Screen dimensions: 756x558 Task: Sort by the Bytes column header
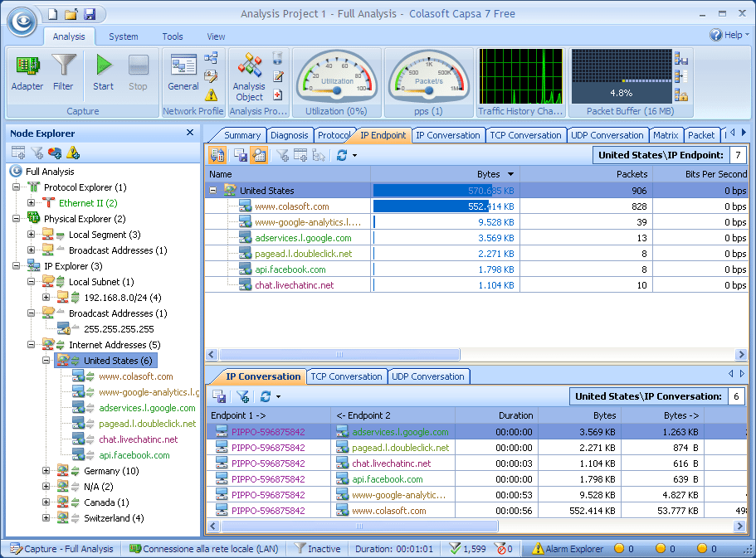coord(488,174)
